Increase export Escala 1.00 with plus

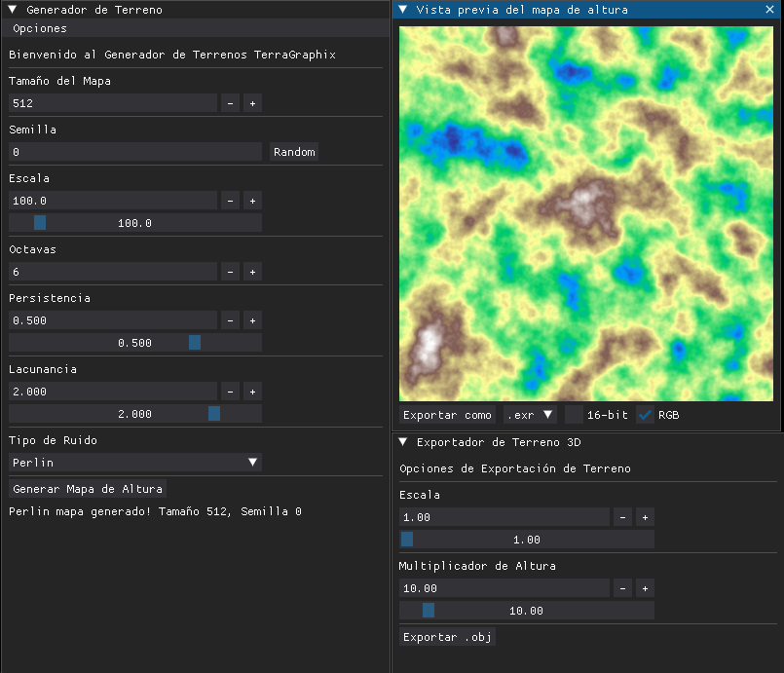click(x=645, y=517)
